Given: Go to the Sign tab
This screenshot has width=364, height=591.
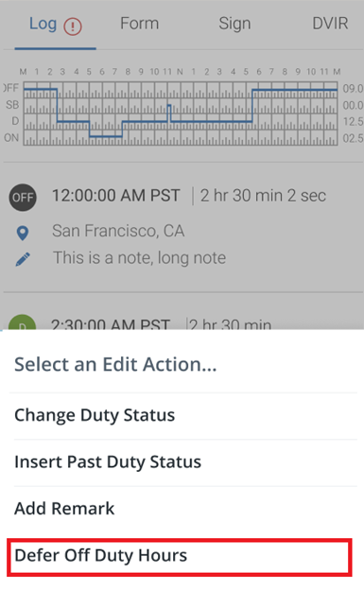Looking at the screenshot, I should point(234,25).
